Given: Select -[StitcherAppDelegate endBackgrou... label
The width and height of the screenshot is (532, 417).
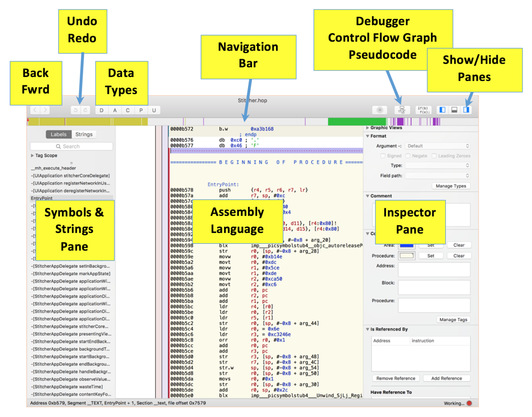Looking at the screenshot, I should [x=71, y=364].
